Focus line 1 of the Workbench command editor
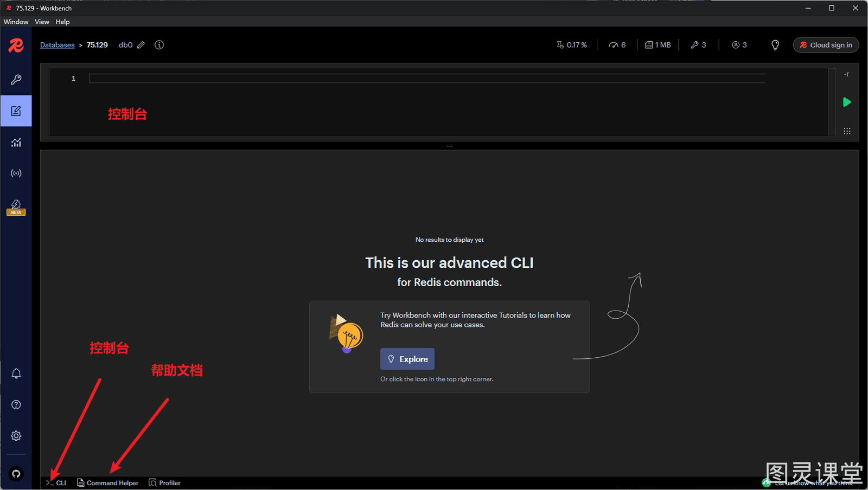Image resolution: width=868 pixels, height=490 pixels. 427,79
